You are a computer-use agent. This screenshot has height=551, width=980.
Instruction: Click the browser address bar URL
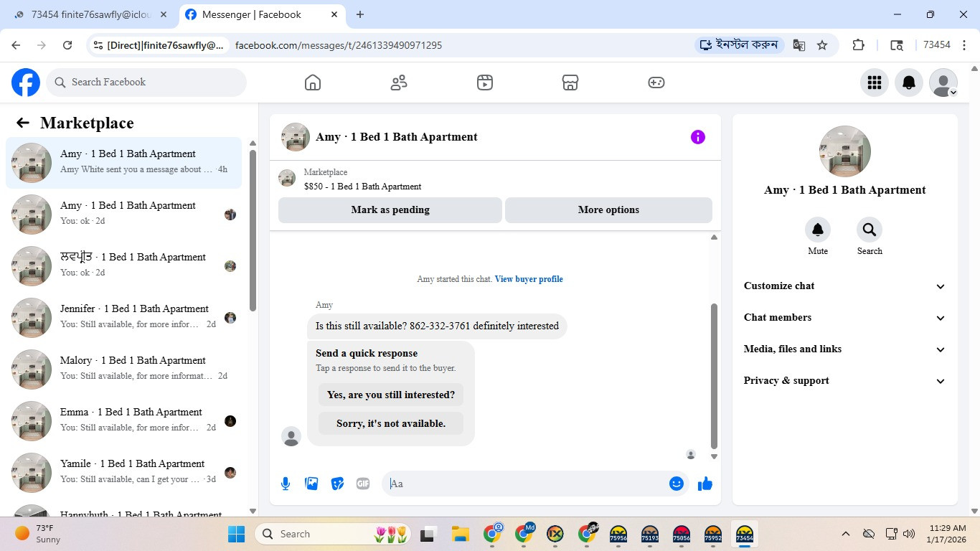(339, 45)
